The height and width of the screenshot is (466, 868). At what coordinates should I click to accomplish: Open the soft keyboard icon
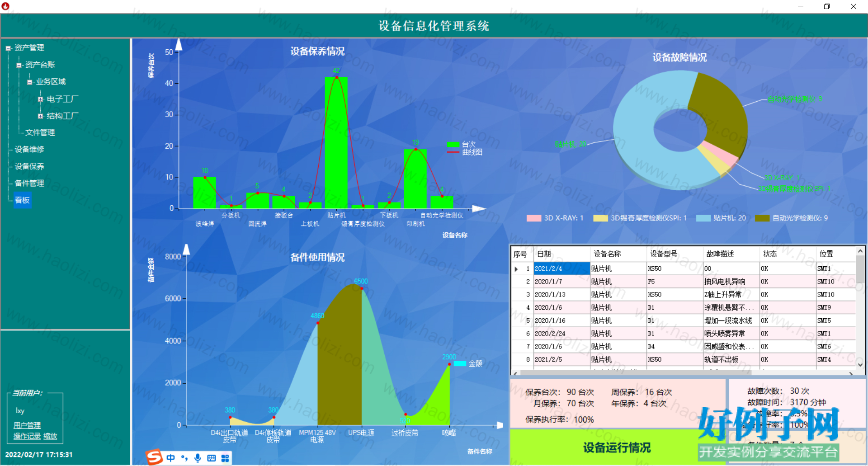pos(211,458)
